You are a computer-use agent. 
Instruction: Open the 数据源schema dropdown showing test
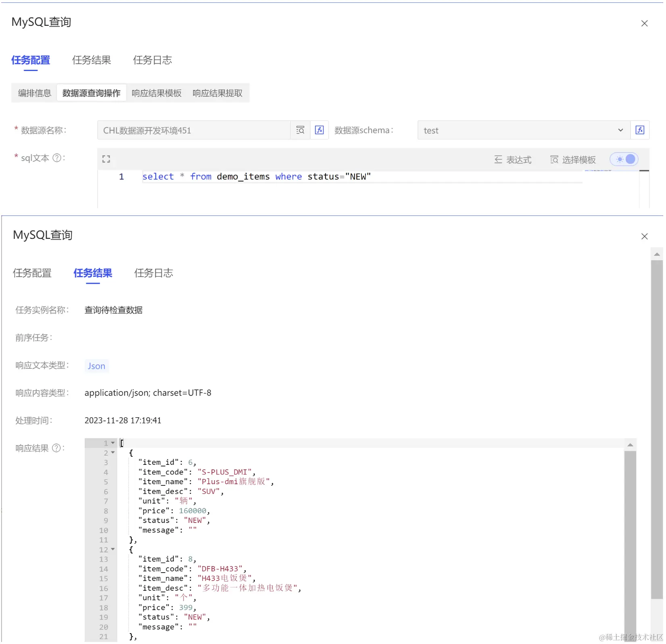[524, 130]
